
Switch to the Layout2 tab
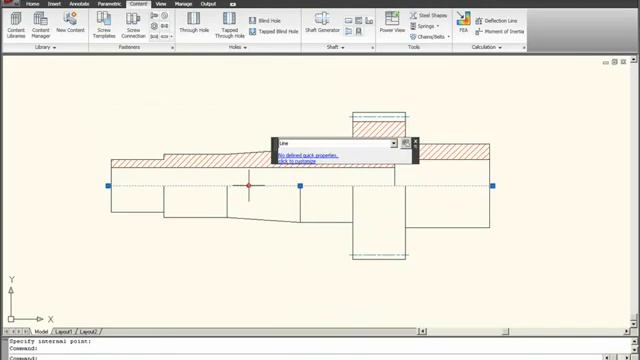pyautogui.click(x=88, y=332)
